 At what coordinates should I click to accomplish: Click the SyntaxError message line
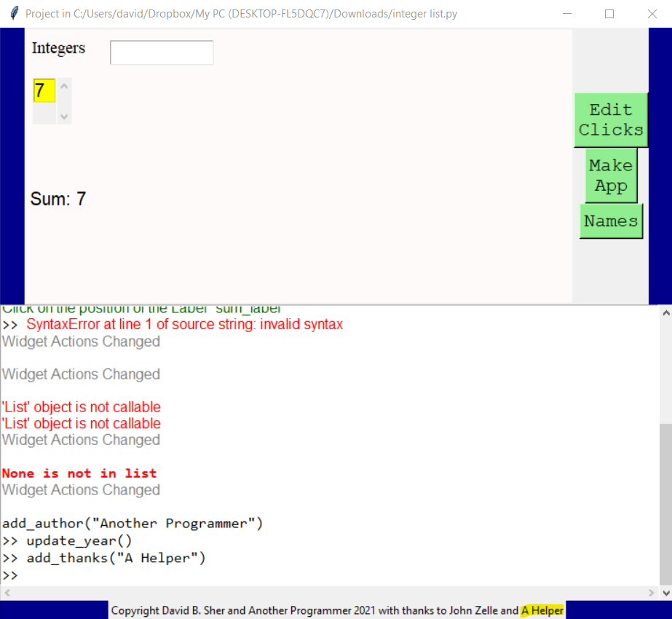pos(185,325)
